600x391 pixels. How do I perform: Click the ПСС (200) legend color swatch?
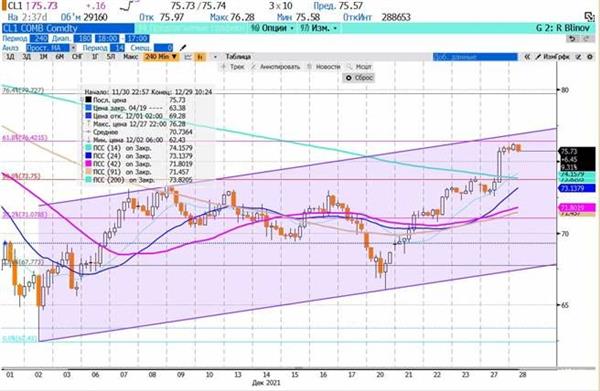pyautogui.click(x=88, y=180)
